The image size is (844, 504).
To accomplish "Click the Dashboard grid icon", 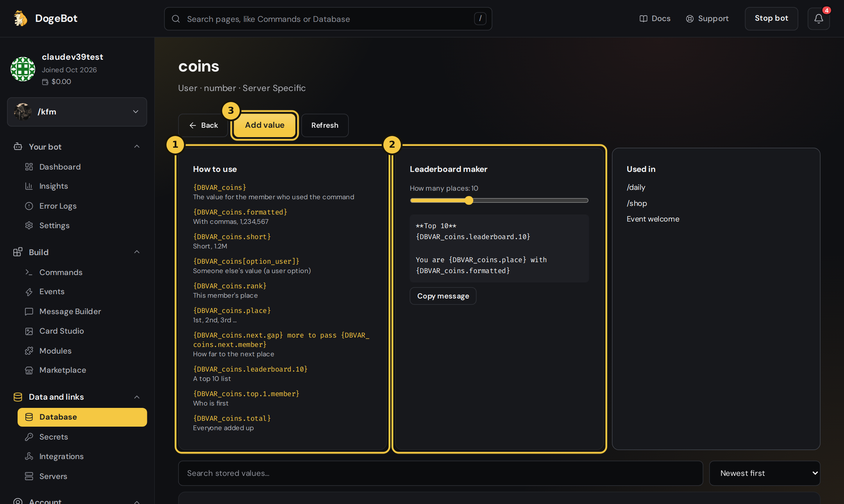I will 29,167.
